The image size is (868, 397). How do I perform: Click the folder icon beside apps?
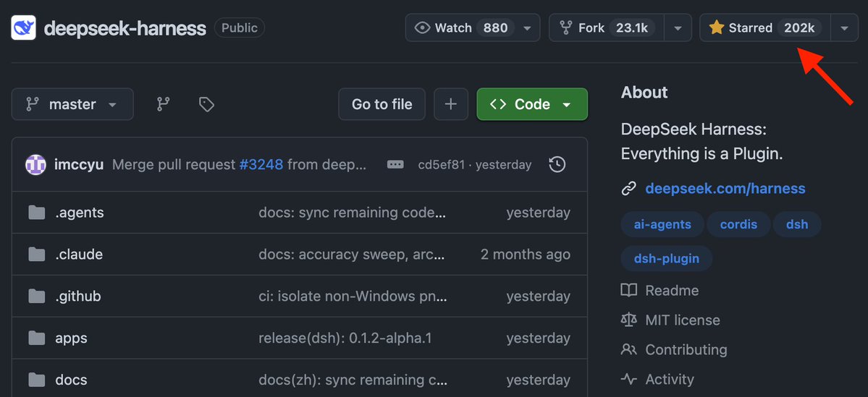pos(36,338)
